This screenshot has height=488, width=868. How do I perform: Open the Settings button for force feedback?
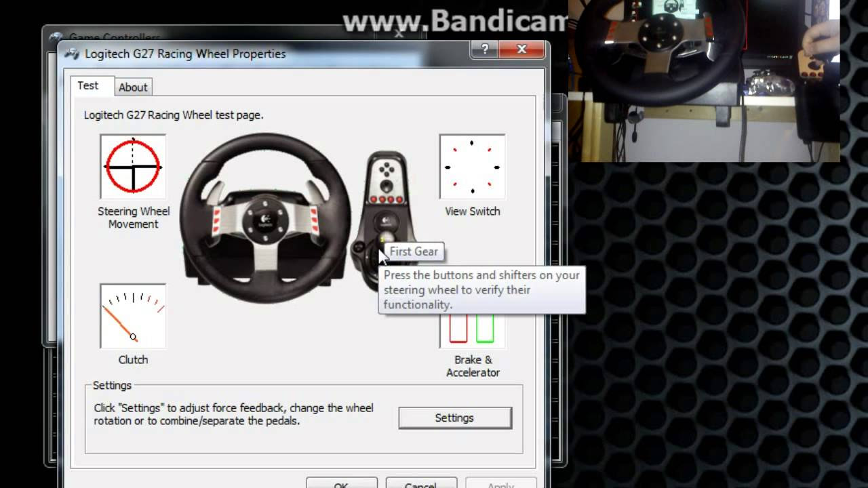pyautogui.click(x=454, y=418)
